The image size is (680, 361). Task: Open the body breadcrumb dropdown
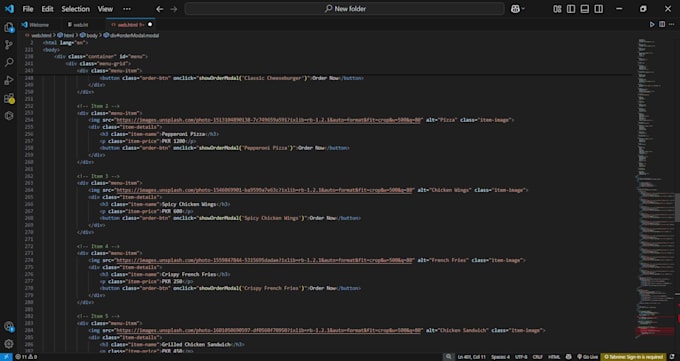pyautogui.click(x=89, y=36)
